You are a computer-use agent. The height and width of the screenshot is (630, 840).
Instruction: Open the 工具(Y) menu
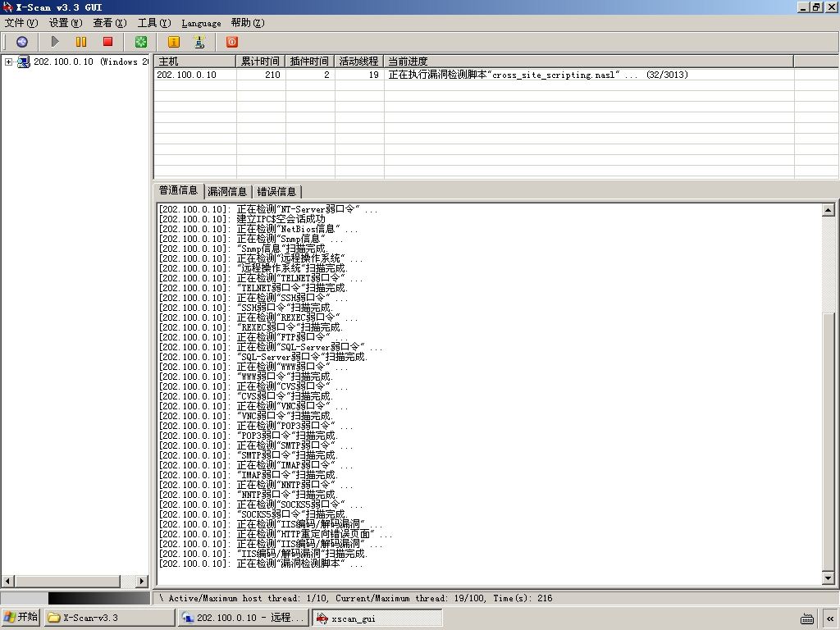154,23
